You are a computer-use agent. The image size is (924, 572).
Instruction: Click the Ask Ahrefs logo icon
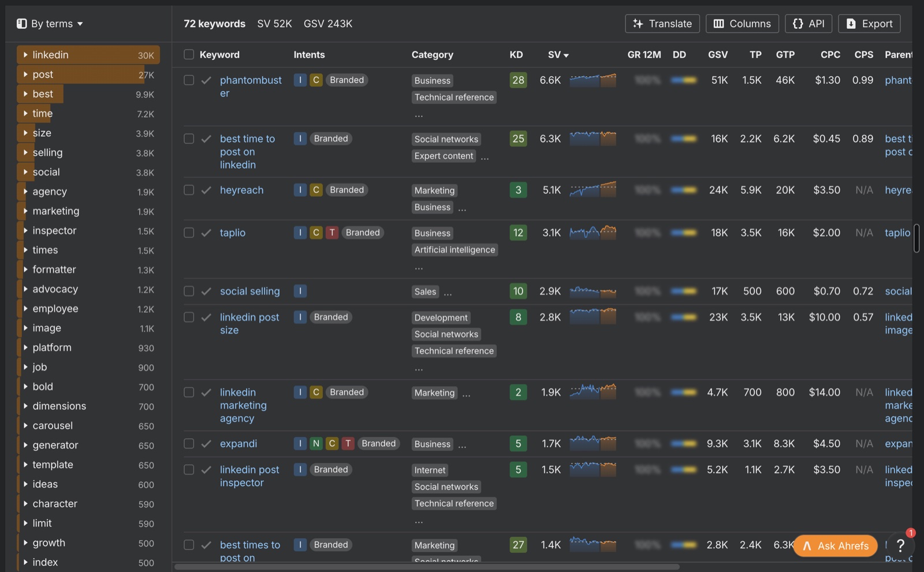coord(807,546)
